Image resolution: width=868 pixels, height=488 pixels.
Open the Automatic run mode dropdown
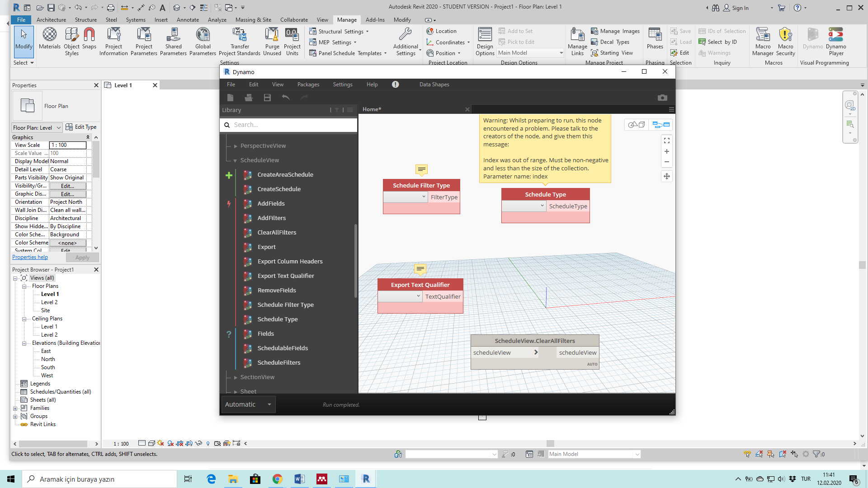coord(248,404)
